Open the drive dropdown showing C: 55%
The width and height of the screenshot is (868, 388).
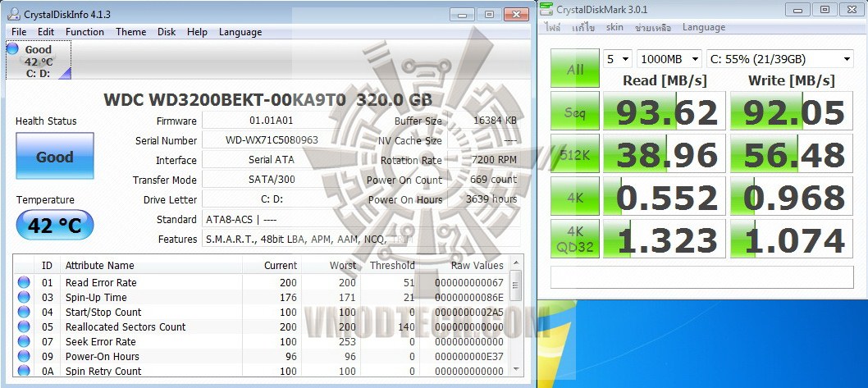click(x=780, y=59)
